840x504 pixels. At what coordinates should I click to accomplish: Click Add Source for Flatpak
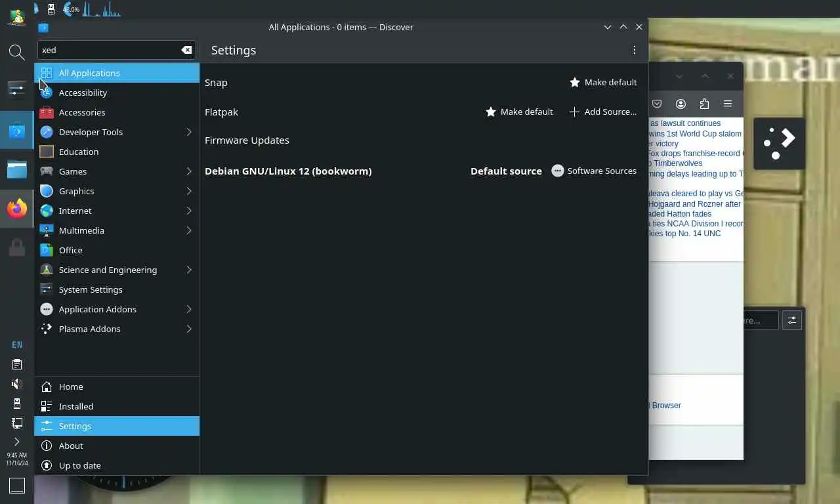pyautogui.click(x=603, y=112)
